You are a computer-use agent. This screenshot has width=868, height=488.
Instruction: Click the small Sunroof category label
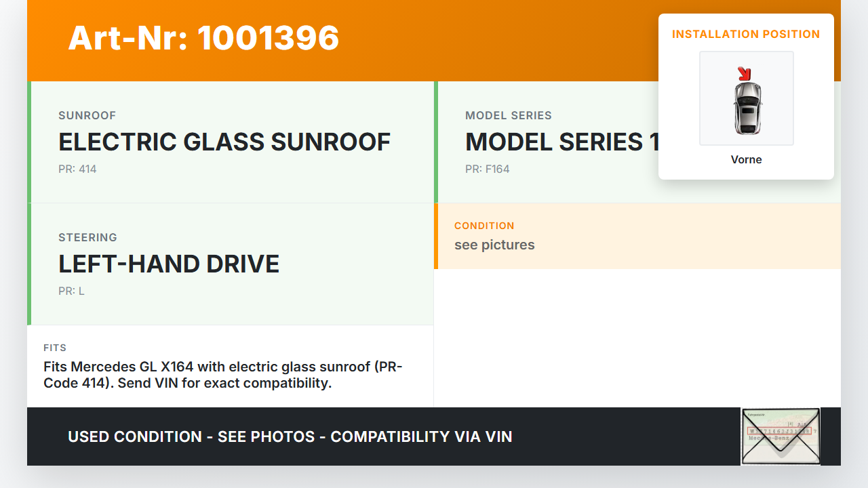[x=87, y=115]
